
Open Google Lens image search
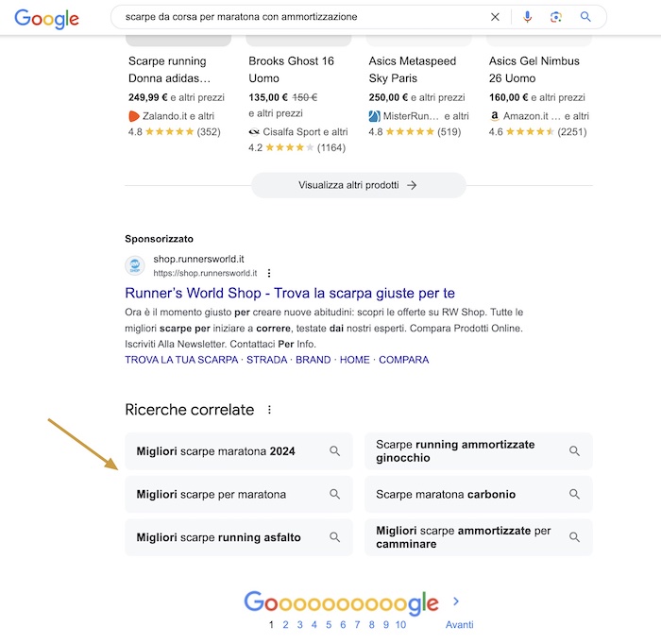point(556,17)
